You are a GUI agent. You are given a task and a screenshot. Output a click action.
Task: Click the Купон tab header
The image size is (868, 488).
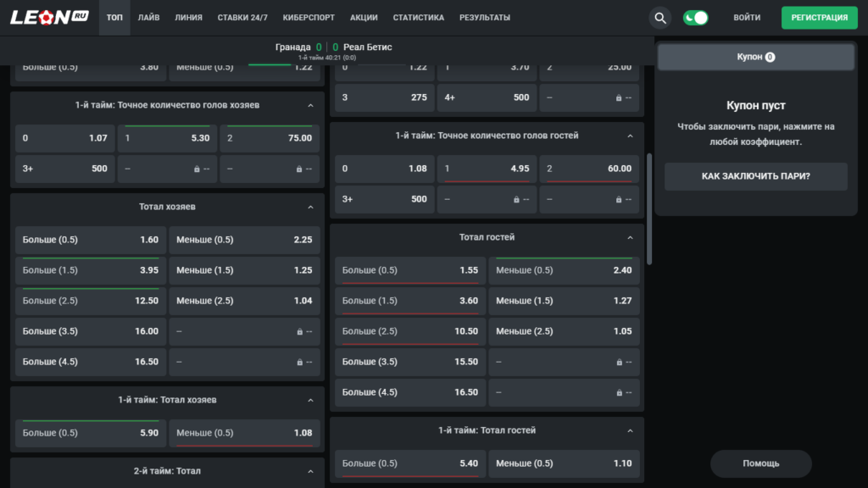pyautogui.click(x=755, y=57)
